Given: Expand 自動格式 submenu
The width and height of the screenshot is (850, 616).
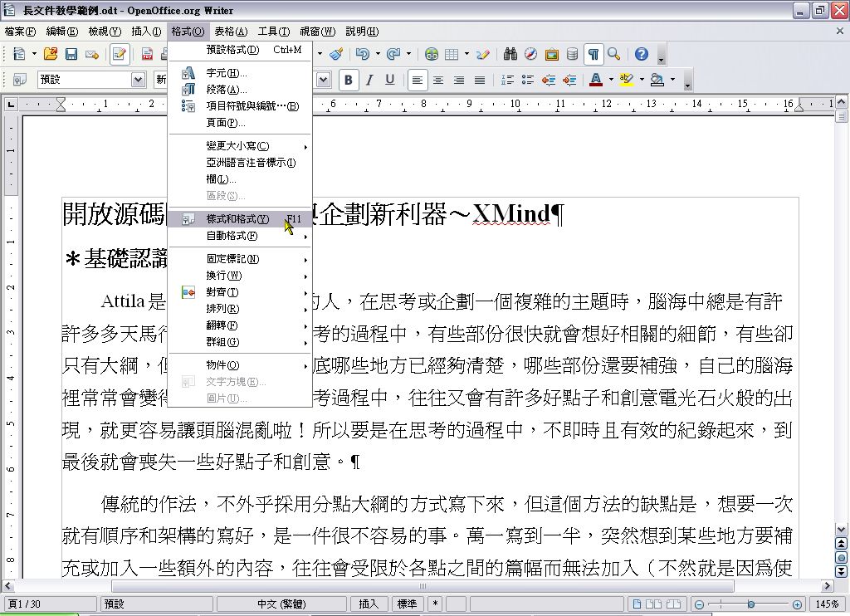Looking at the screenshot, I should tap(240, 236).
